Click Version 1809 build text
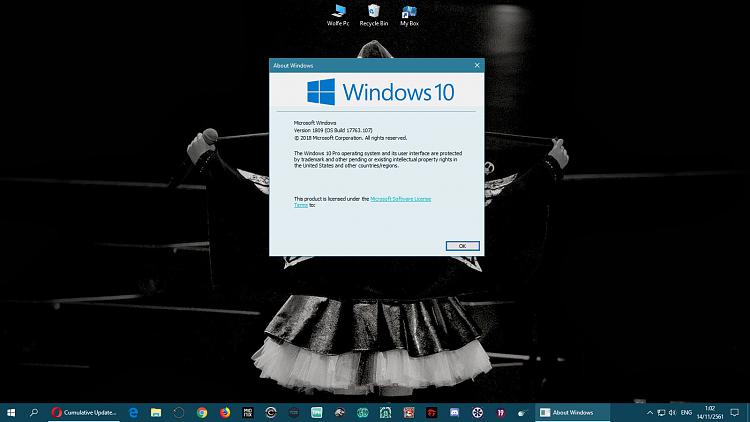750x422 pixels. pos(333,130)
